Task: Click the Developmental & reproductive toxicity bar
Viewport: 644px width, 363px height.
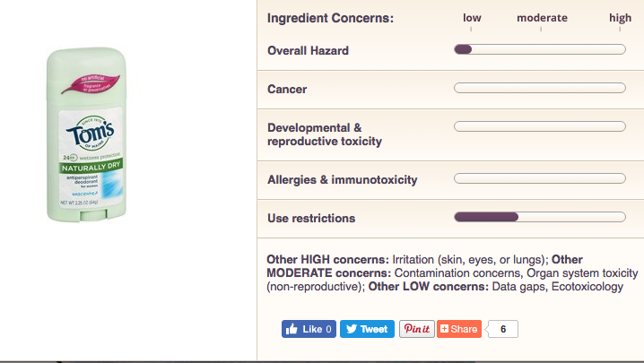Action: tap(540, 126)
